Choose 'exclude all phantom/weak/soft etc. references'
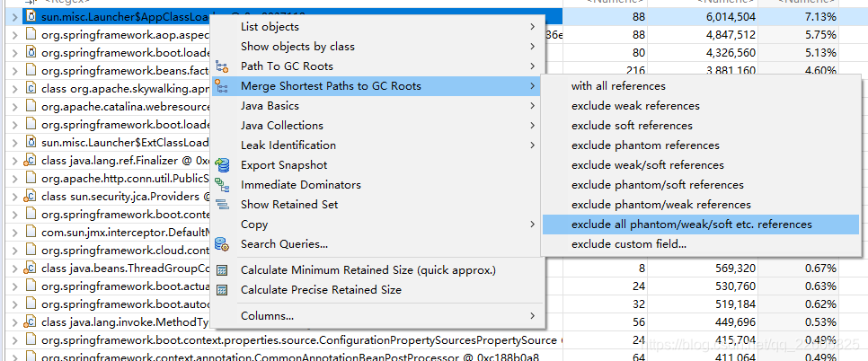868x361 pixels. click(x=701, y=225)
